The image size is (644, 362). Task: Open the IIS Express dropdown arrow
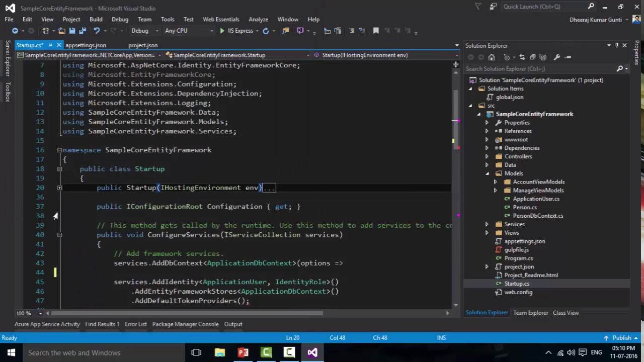(x=258, y=31)
